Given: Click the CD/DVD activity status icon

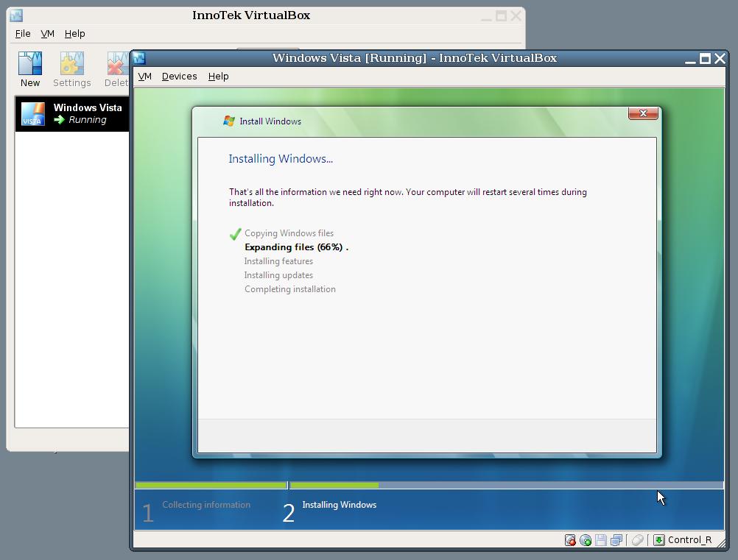Looking at the screenshot, I should coord(586,540).
